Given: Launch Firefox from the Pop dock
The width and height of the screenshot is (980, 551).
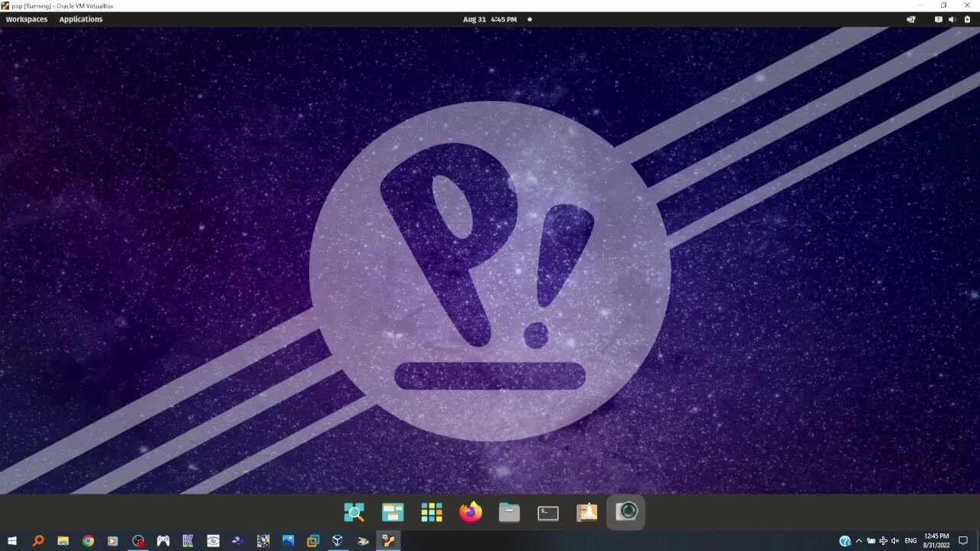Looking at the screenshot, I should click(x=471, y=513).
